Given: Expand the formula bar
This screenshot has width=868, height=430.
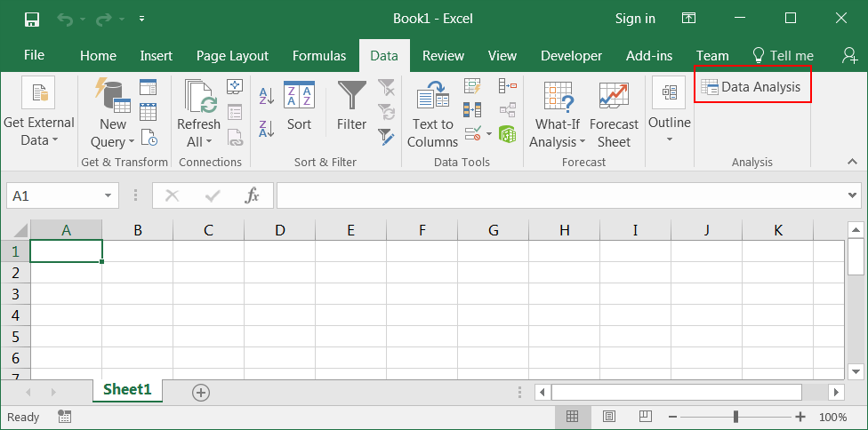Looking at the screenshot, I should click(853, 195).
